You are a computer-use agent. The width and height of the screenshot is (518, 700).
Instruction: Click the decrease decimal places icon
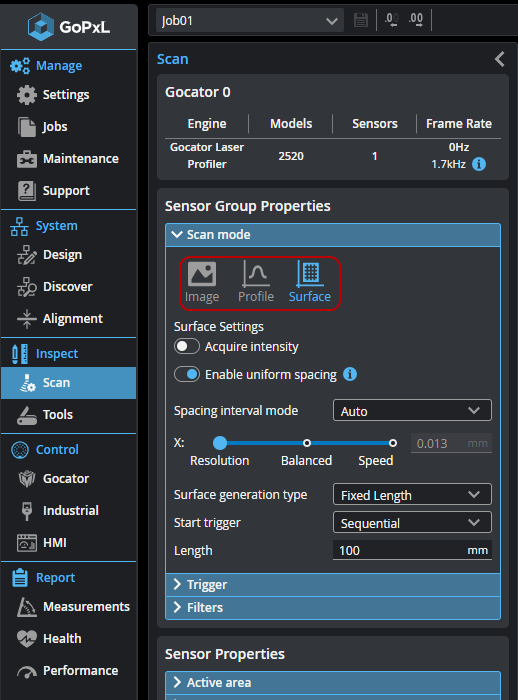pos(392,20)
